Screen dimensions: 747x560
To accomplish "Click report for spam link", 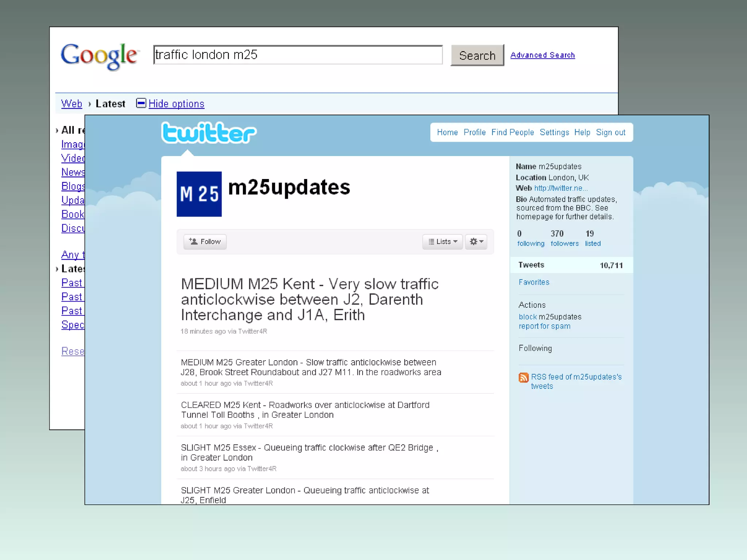I will (x=544, y=326).
